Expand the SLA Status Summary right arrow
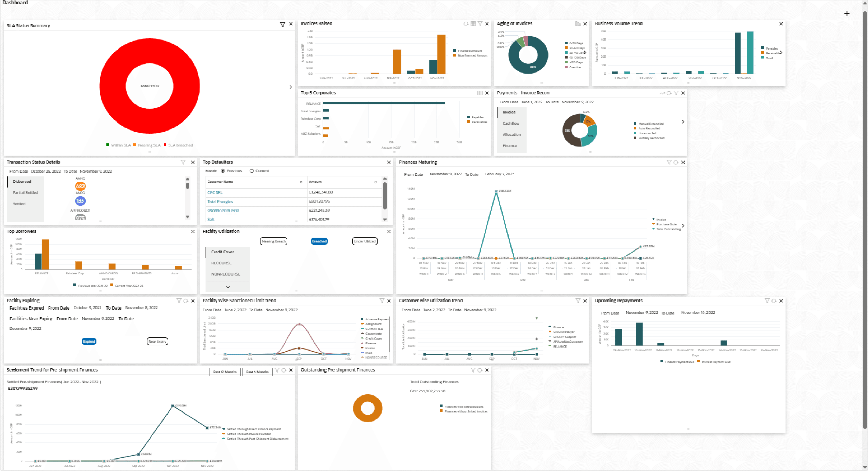Viewport: 868px width, 471px height. click(291, 87)
